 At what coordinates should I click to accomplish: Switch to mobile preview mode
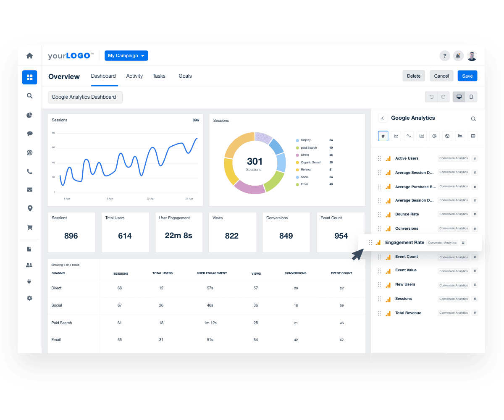(471, 97)
